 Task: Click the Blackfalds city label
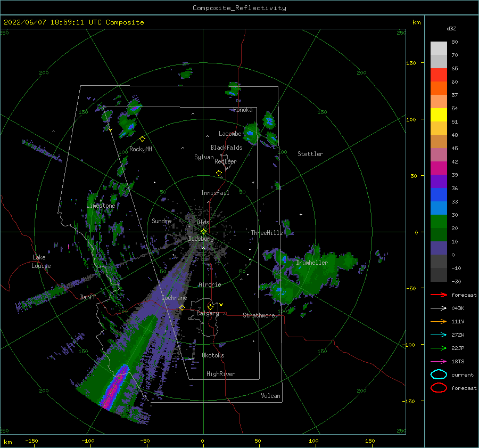[226, 148]
